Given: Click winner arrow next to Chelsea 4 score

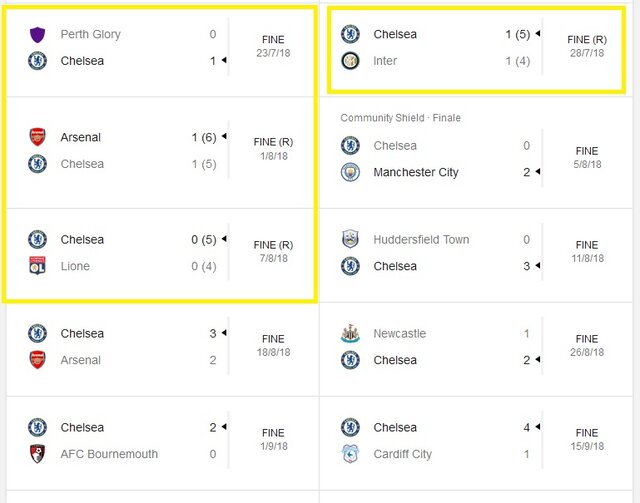Looking at the screenshot, I should (x=538, y=427).
